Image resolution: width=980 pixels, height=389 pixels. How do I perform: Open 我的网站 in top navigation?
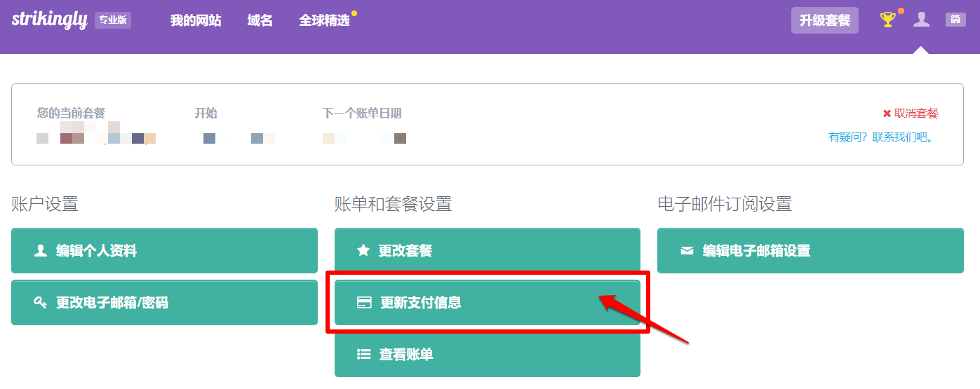[x=196, y=20]
